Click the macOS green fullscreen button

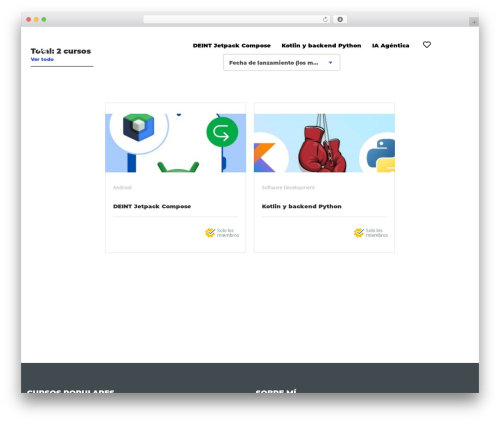coord(44,20)
